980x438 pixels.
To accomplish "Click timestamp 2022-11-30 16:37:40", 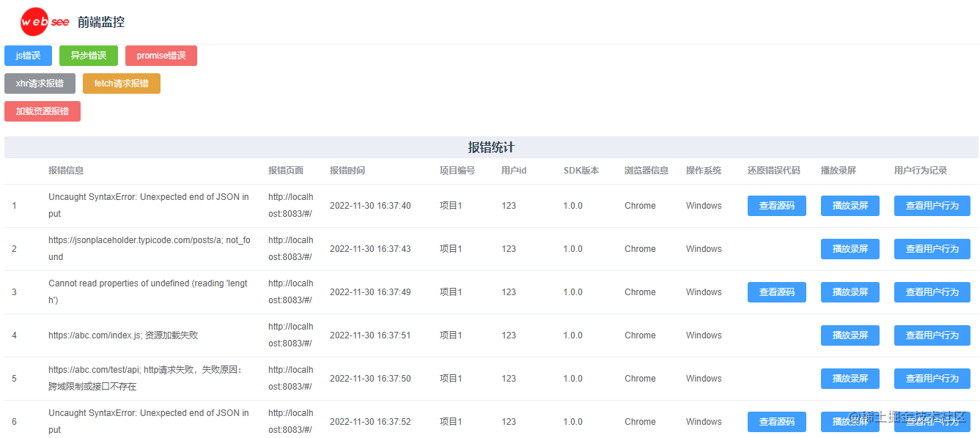I will point(370,206).
